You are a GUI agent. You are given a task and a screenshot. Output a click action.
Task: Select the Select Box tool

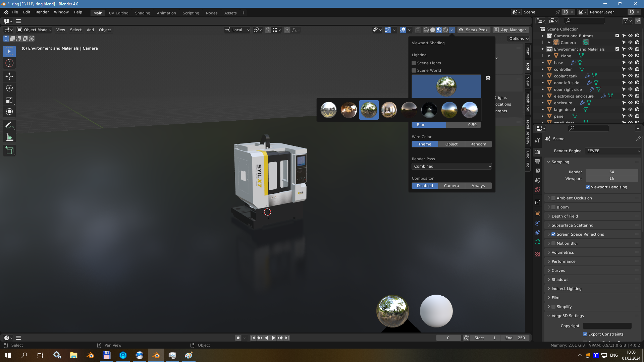pos(9,51)
